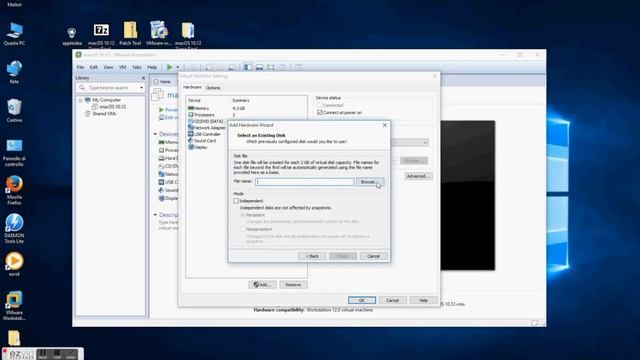Screen dimensions: 640x360
Task: Open Pannello di controllo desktop icon
Action: [14, 152]
